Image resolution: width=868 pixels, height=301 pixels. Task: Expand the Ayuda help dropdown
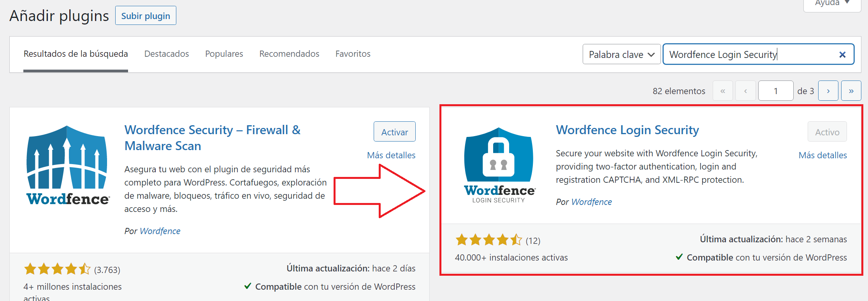pyautogui.click(x=832, y=4)
